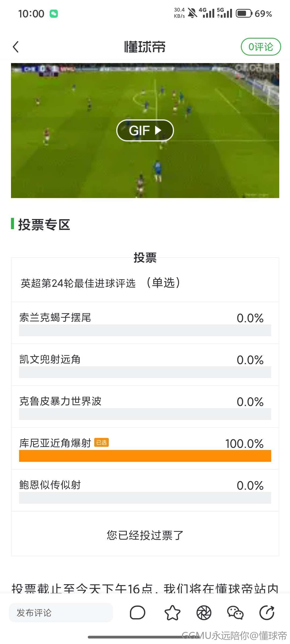Favorite the article with star icon

172,613
